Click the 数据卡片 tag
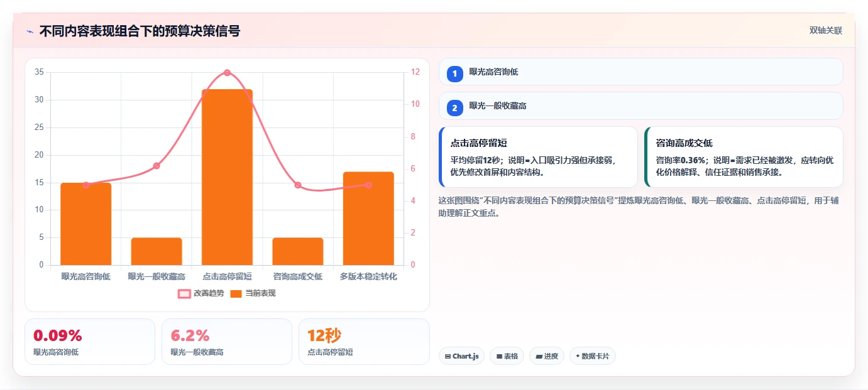This screenshot has height=390, width=868. point(593,356)
